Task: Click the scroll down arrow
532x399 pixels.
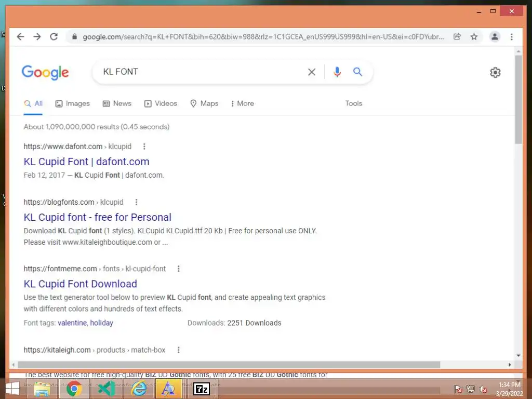Action: 518,355
